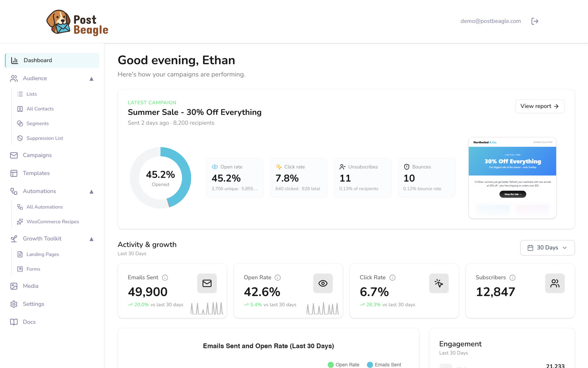Click the logout icon next to email
The width and height of the screenshot is (588, 368).
tap(535, 21)
